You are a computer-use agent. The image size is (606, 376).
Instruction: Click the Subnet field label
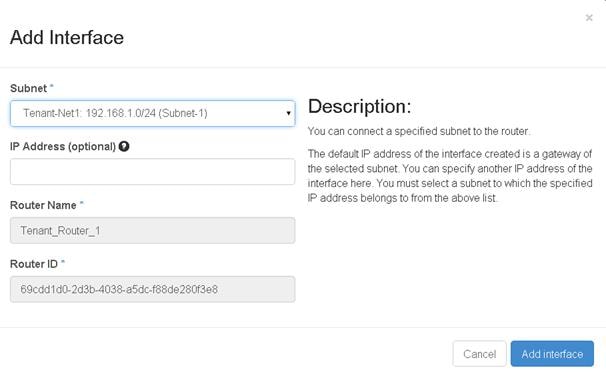pos(28,88)
